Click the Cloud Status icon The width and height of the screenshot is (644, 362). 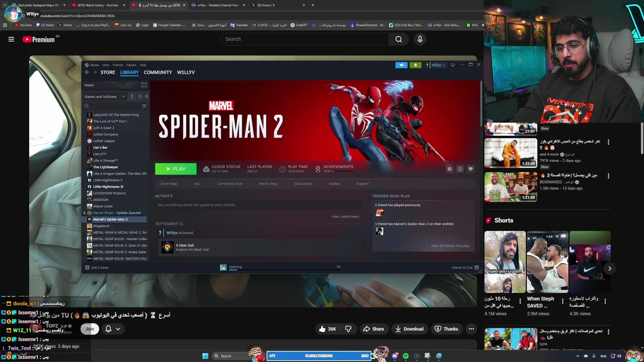coord(206,169)
